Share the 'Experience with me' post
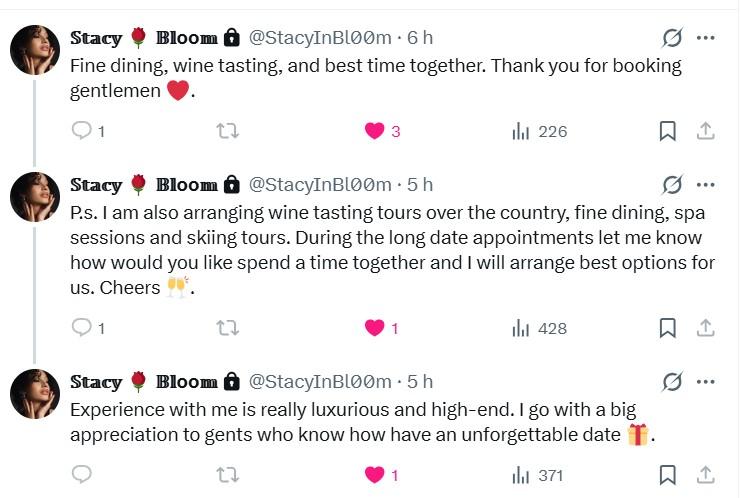The image size is (741, 498). (704, 475)
